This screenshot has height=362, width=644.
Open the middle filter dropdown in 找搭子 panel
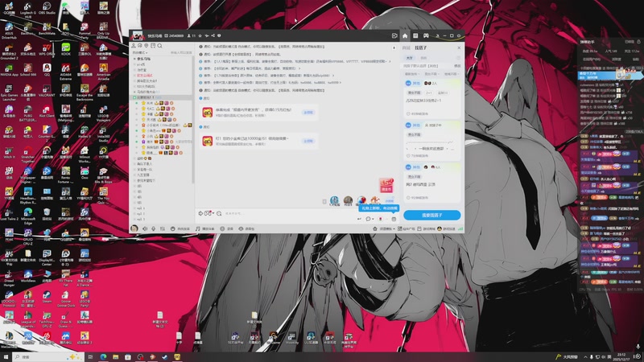point(431,74)
